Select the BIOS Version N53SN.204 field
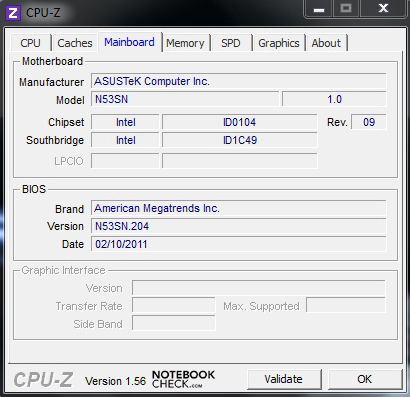 click(x=239, y=226)
